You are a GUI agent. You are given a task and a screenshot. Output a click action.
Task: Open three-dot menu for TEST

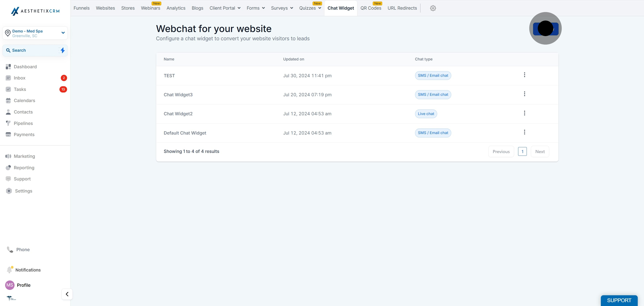[524, 75]
